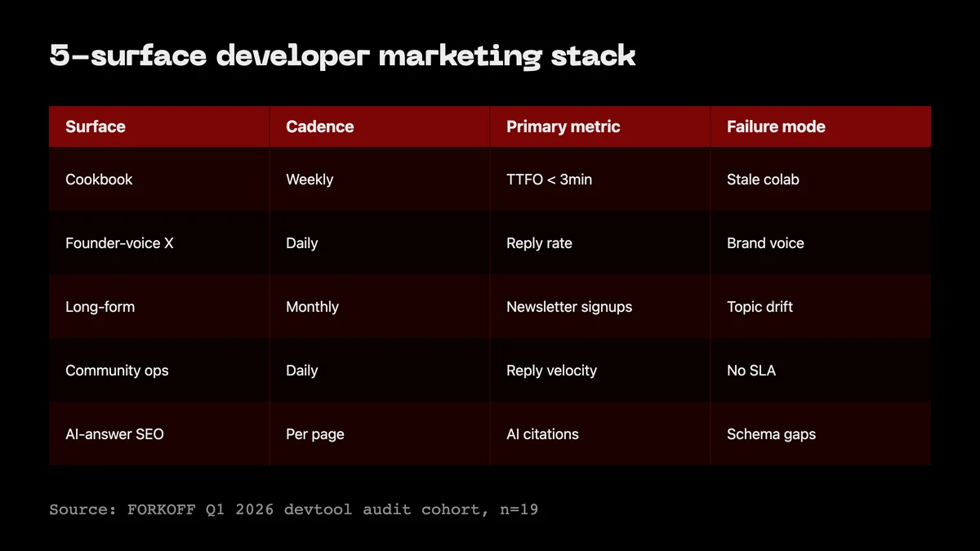Click the 'Per page' cadence cell
The width and height of the screenshot is (980, 551).
pyautogui.click(x=380, y=433)
